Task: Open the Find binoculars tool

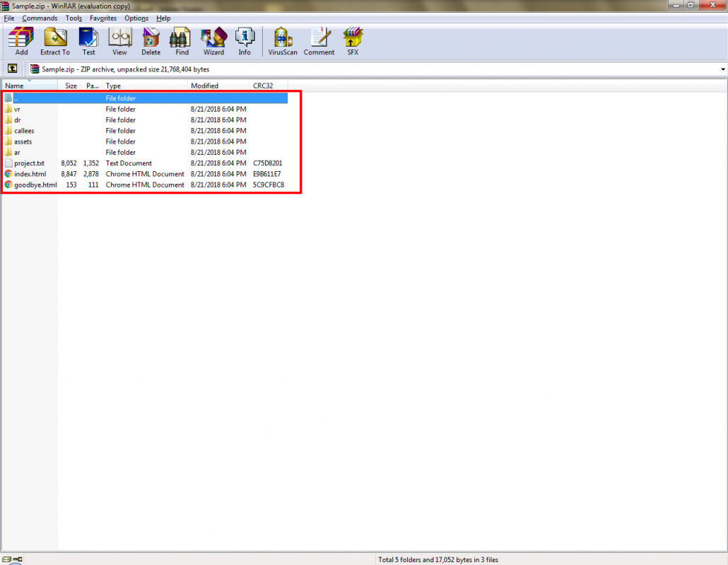Action: [182, 41]
